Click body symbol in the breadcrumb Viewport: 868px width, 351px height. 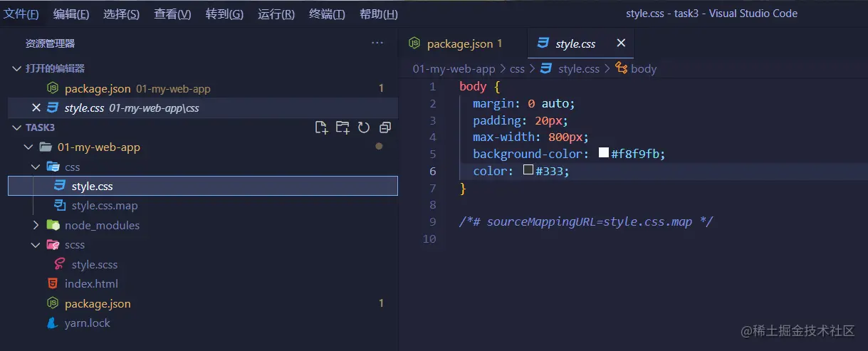(644, 69)
